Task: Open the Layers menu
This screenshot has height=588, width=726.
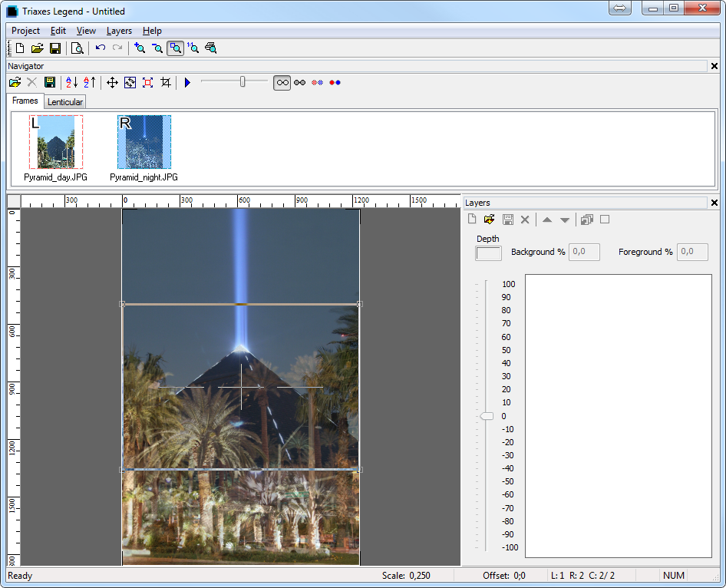Action: tap(119, 31)
